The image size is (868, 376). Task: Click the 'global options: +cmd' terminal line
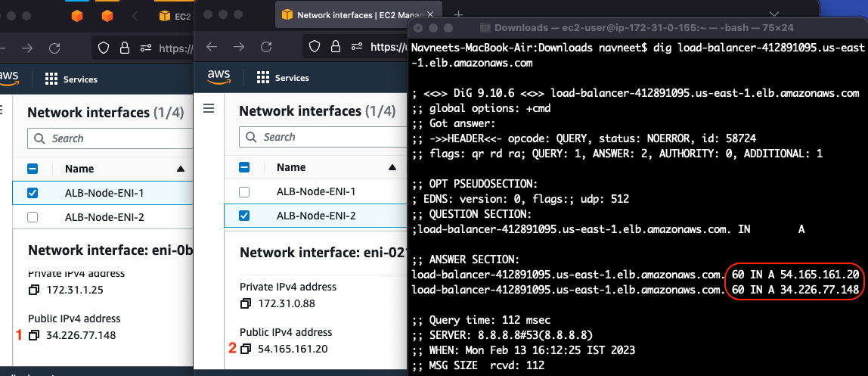481,108
